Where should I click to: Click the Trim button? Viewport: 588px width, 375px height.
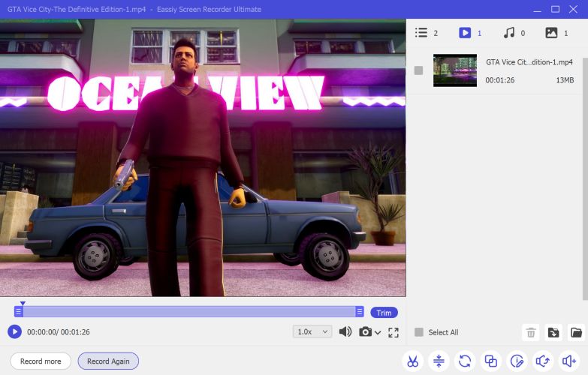[384, 313]
